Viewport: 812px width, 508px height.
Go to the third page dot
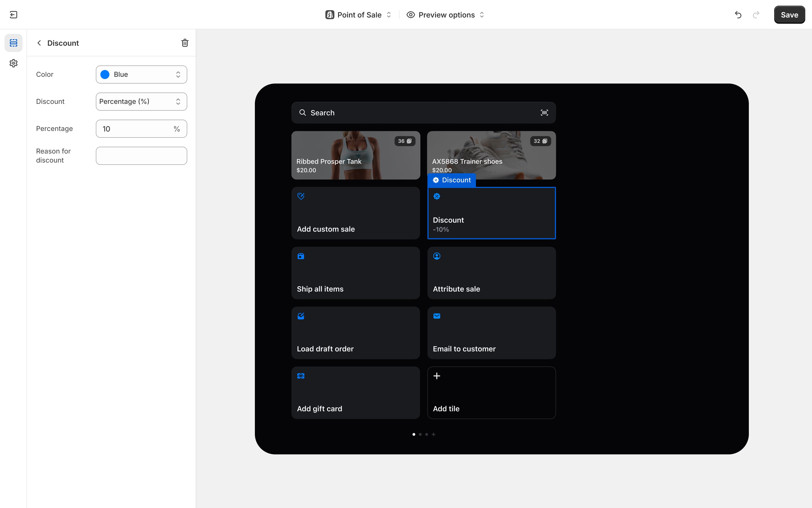pos(427,434)
